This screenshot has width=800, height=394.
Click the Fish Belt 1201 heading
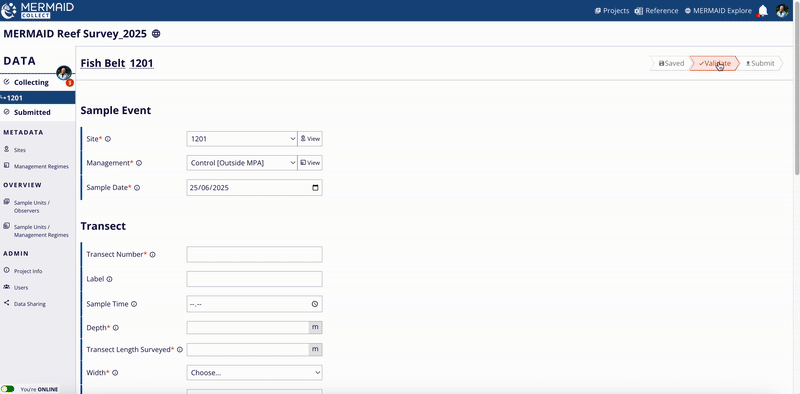(x=117, y=63)
